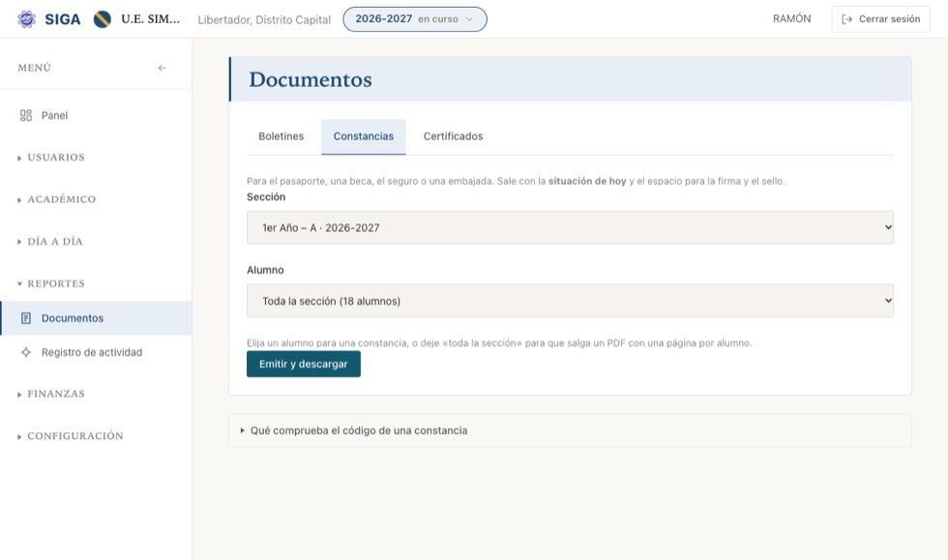Click the Panel grid icon
Image resolution: width=948 pixels, height=560 pixels.
point(26,115)
